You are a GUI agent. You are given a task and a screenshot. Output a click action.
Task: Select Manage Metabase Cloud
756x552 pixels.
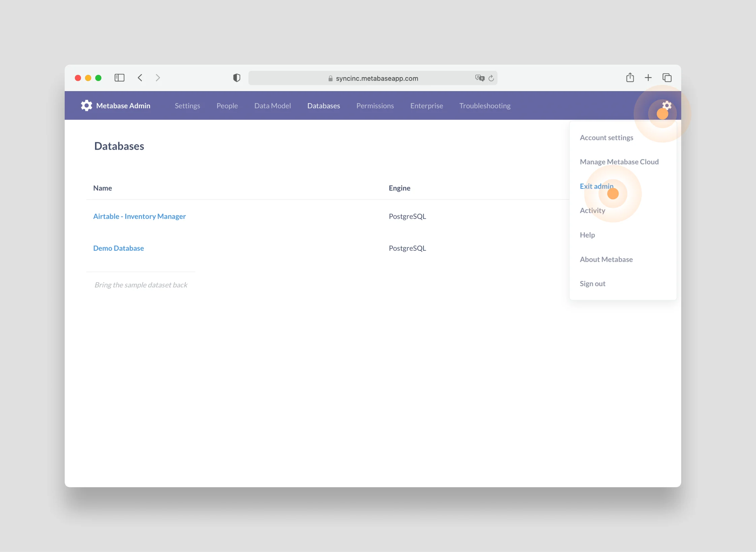coord(619,162)
